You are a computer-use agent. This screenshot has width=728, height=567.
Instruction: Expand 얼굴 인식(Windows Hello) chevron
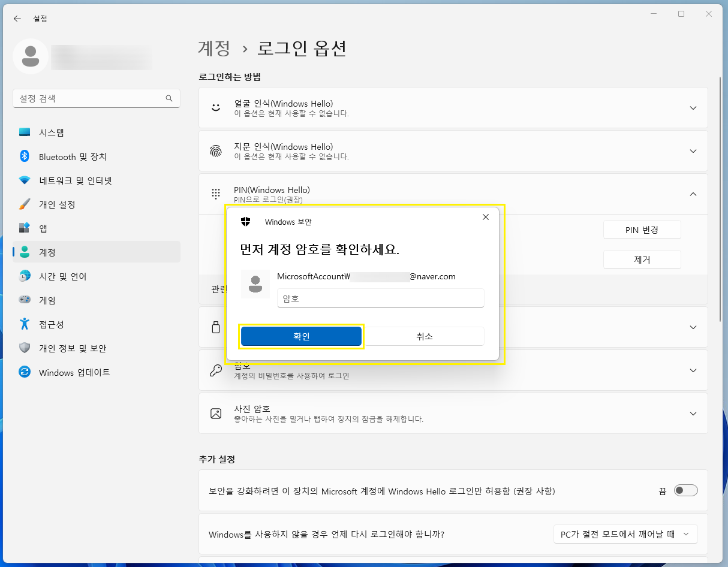point(693,108)
